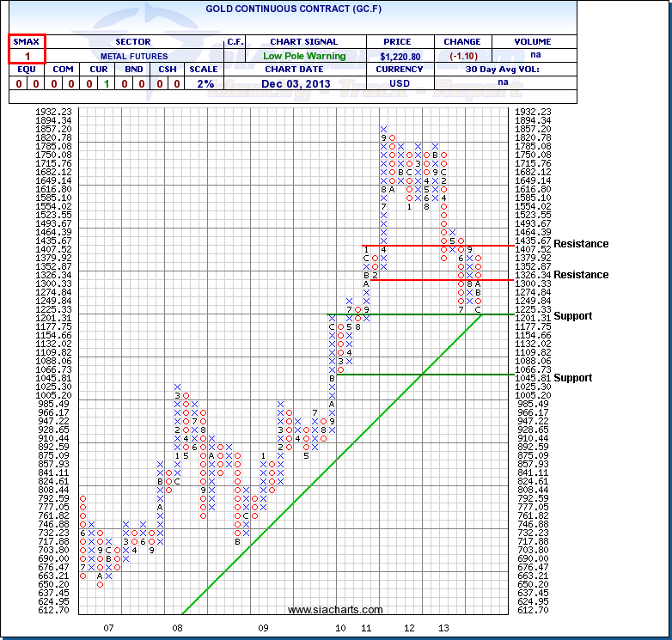Viewport: 672px width, 640px height.
Task: Click the Resistance label at 1407.52
Action: pyautogui.click(x=580, y=244)
